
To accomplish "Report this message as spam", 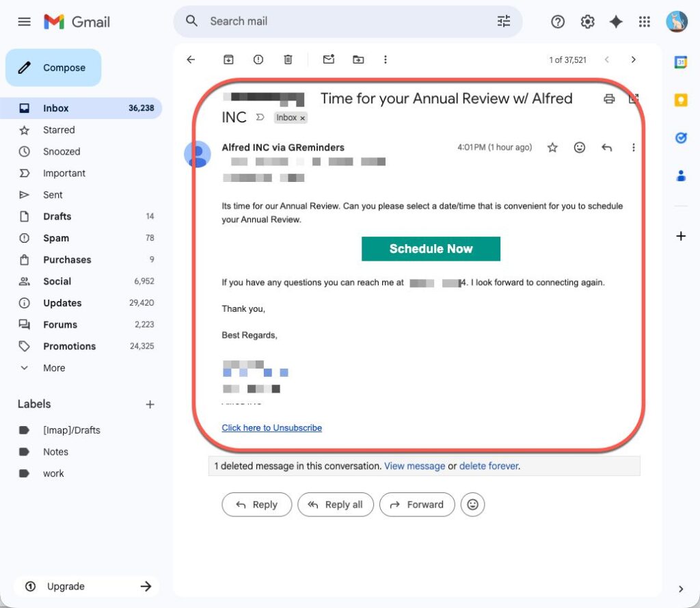I will click(x=258, y=60).
